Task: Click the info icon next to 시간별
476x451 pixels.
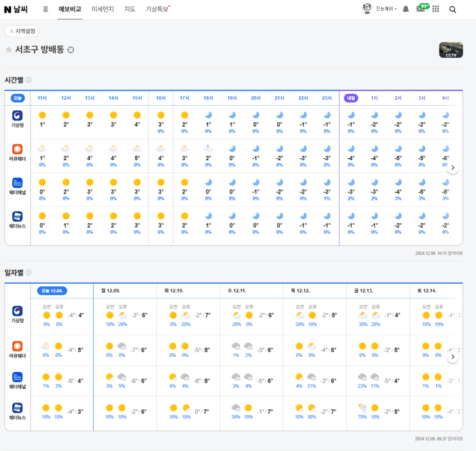Action: [x=29, y=80]
